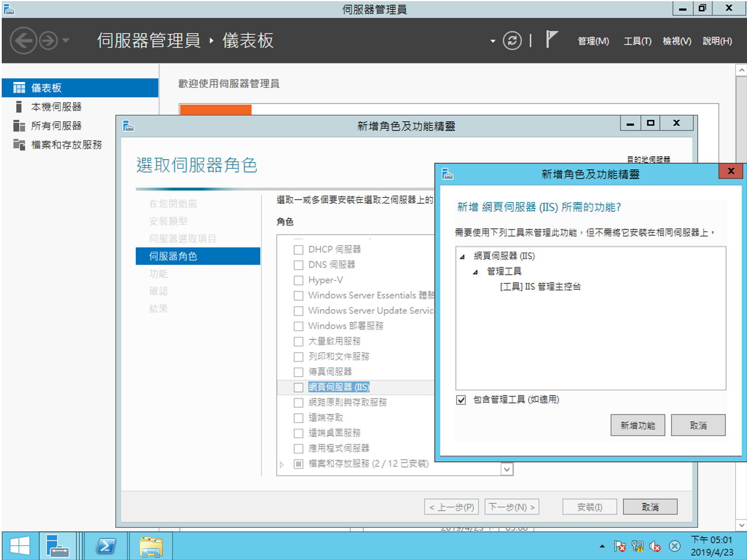The width and height of the screenshot is (747, 560).
Task: Check the DHCP 伺服器 role
Action: coord(298,250)
